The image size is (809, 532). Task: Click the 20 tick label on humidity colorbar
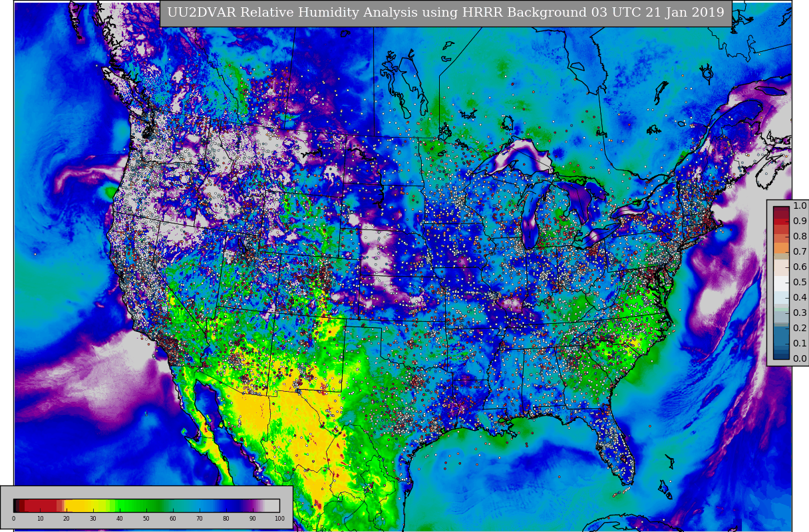pyautogui.click(x=67, y=518)
